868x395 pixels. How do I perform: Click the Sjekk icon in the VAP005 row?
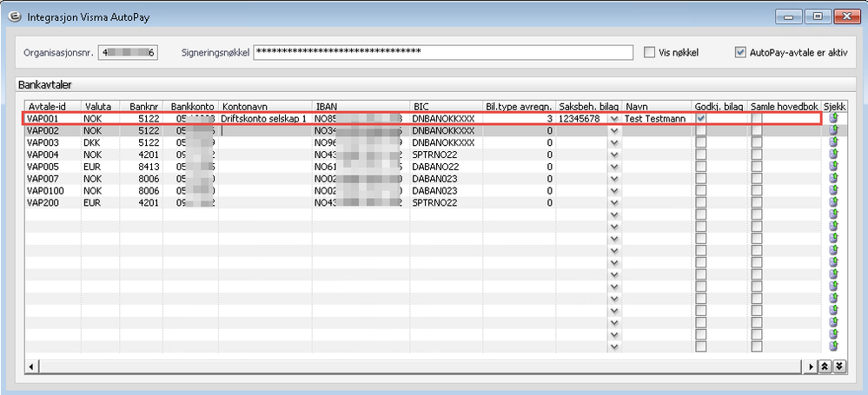click(833, 167)
